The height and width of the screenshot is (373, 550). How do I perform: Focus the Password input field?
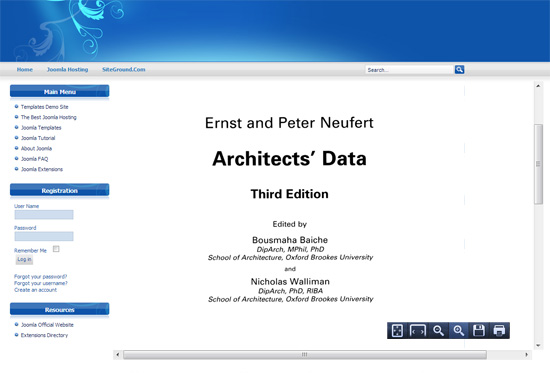point(44,236)
